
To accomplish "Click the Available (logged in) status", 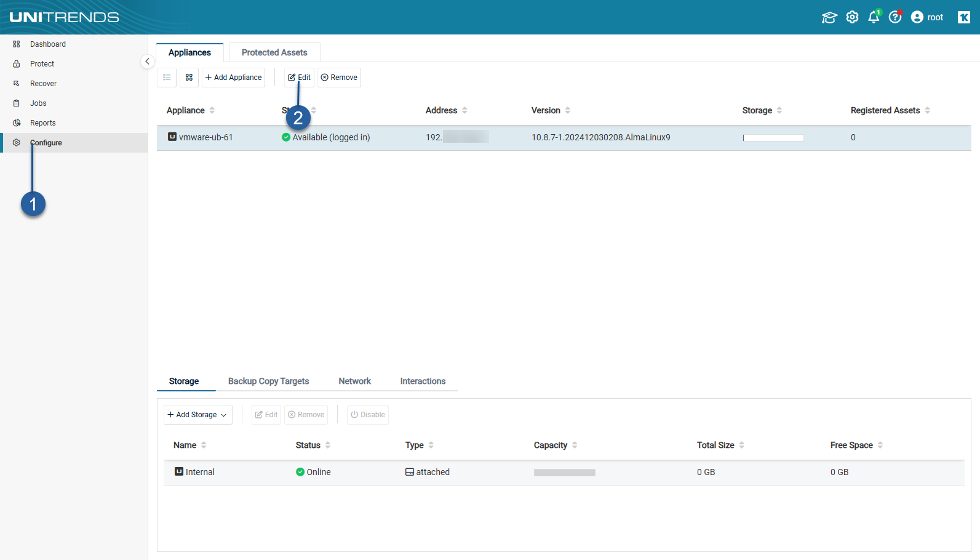I will click(326, 137).
